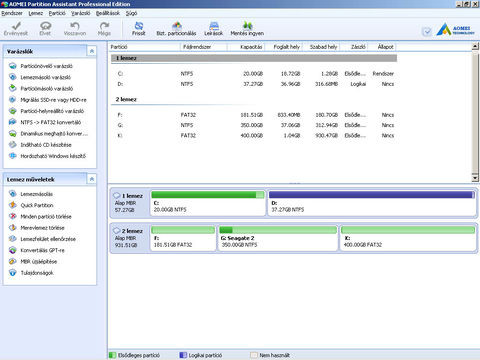This screenshot has height=360, width=480.
Task: Click the Elvet discard toolbar icon
Action: pos(45,26)
